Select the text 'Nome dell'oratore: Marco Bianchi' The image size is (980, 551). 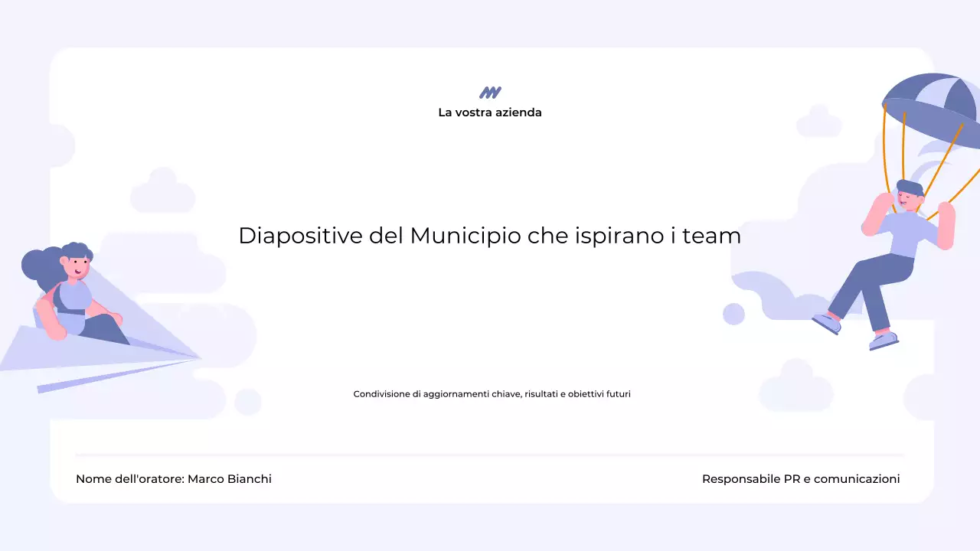[x=174, y=479]
